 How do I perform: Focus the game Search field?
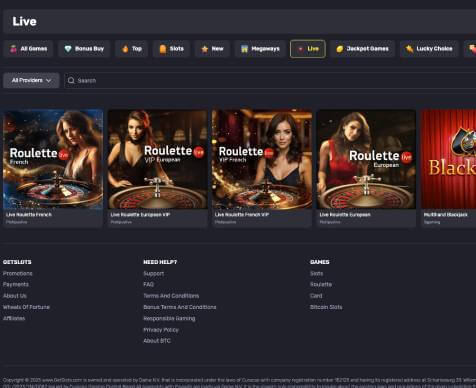(270, 80)
